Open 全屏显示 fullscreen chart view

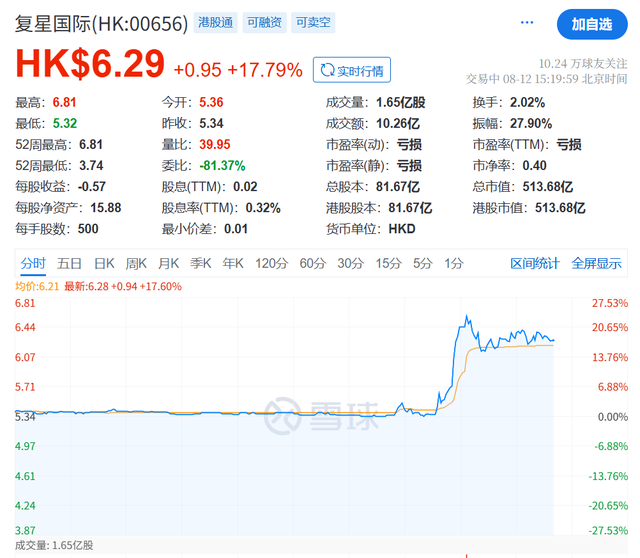click(596, 263)
